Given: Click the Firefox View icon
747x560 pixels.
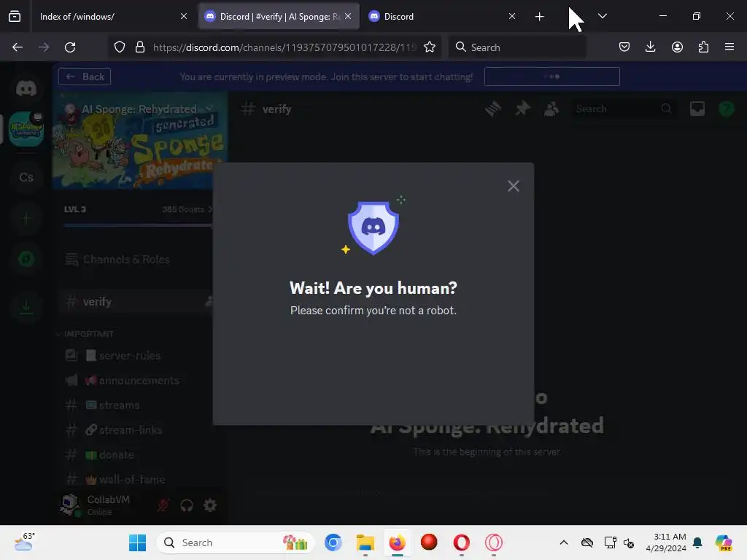Looking at the screenshot, I should pyautogui.click(x=15, y=17).
